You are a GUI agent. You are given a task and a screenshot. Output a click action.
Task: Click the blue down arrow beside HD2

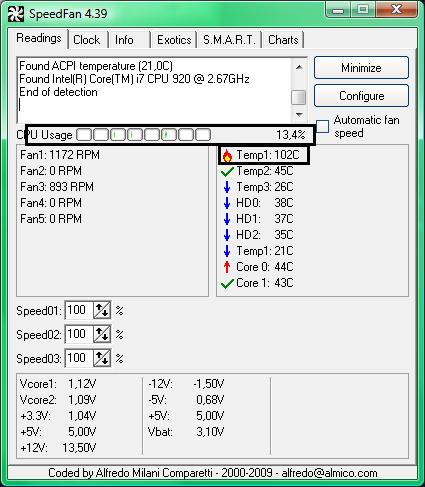227,235
